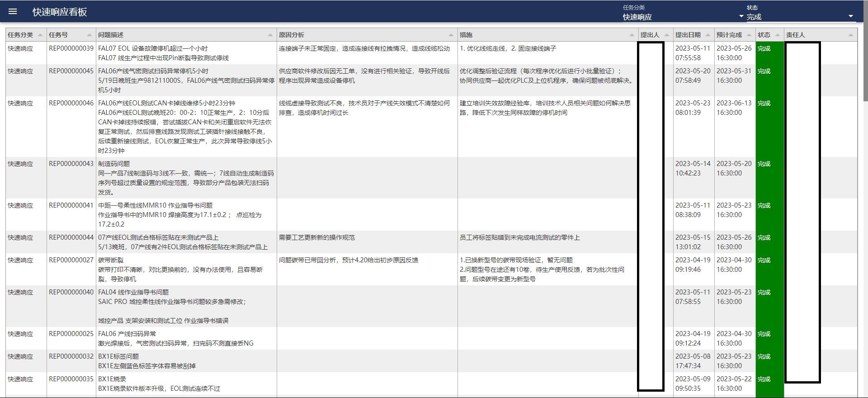Click the 提出日期 2023-05-15 13:01:02
The image size is (868, 398).
pyautogui.click(x=693, y=242)
